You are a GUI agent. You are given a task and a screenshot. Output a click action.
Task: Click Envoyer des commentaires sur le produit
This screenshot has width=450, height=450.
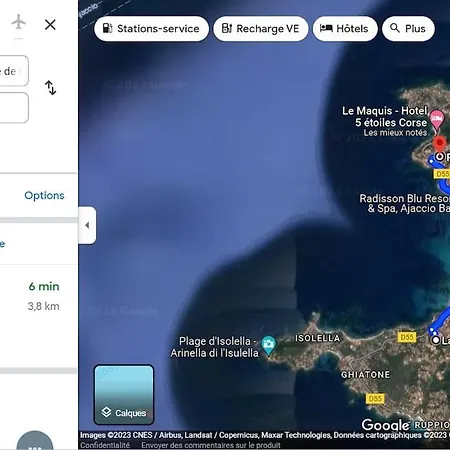pos(211,445)
